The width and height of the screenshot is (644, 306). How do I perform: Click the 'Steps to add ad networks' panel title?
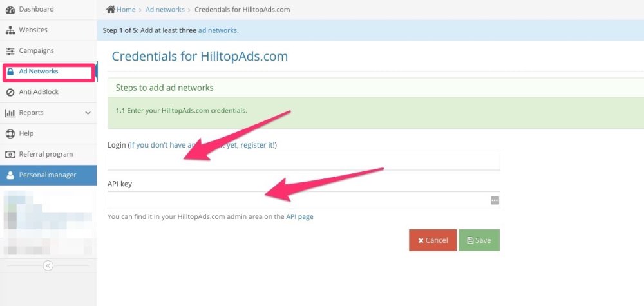pos(165,88)
